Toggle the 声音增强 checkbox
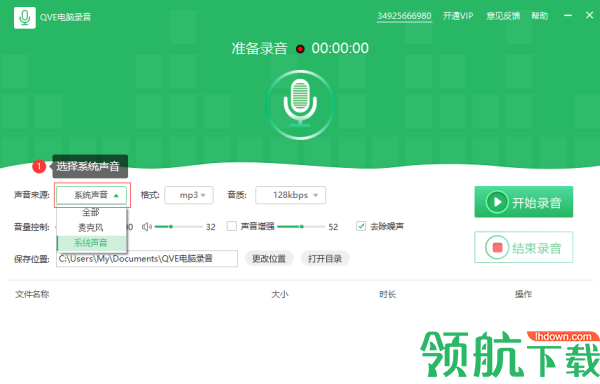600x384 pixels. click(232, 226)
